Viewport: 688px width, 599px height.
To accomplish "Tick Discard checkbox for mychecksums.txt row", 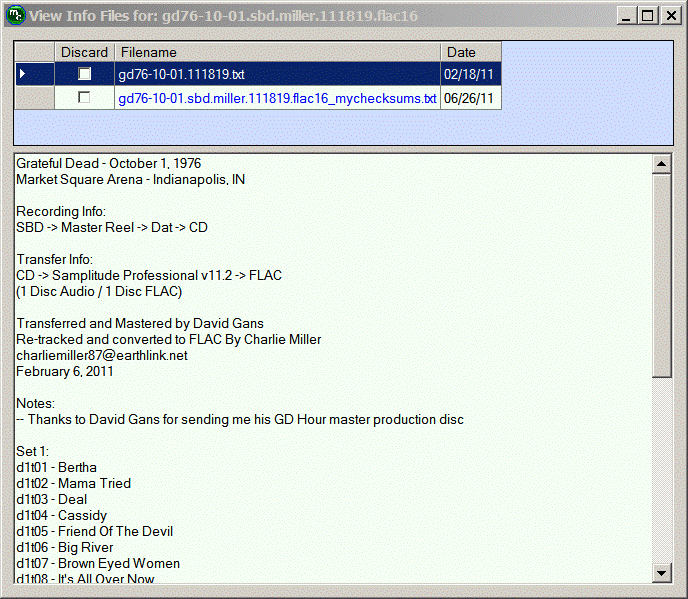I will (84, 97).
